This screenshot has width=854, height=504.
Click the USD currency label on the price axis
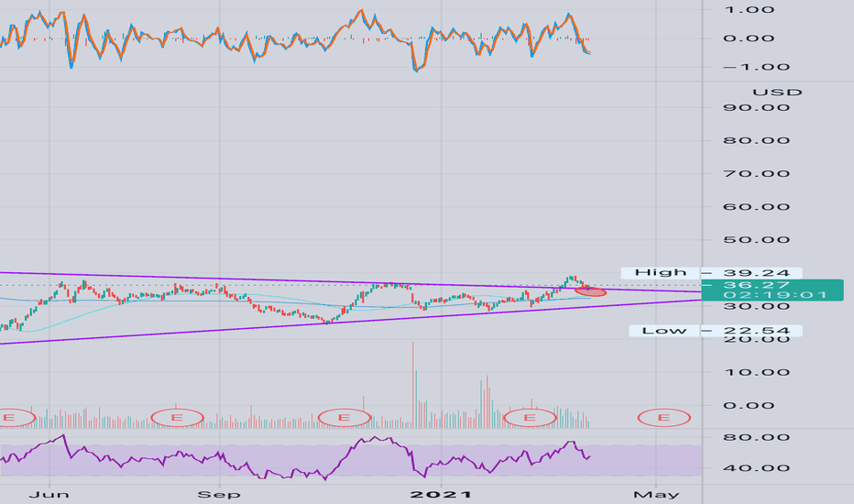(777, 93)
